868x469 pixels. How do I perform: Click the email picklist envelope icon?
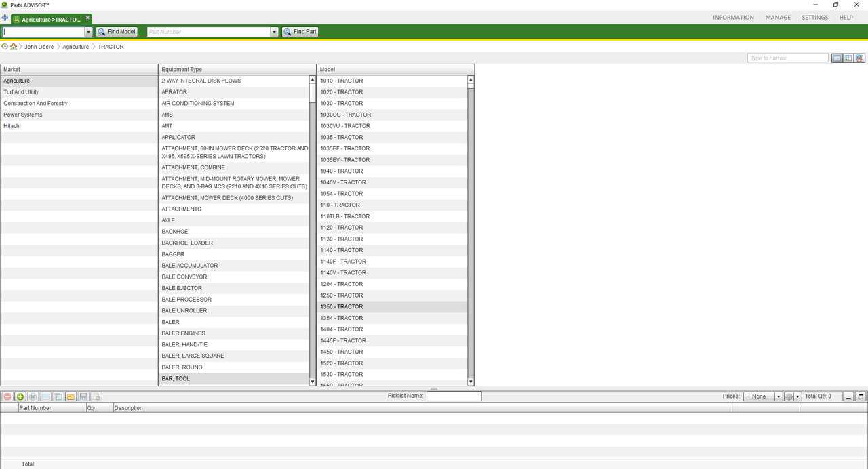click(45, 396)
